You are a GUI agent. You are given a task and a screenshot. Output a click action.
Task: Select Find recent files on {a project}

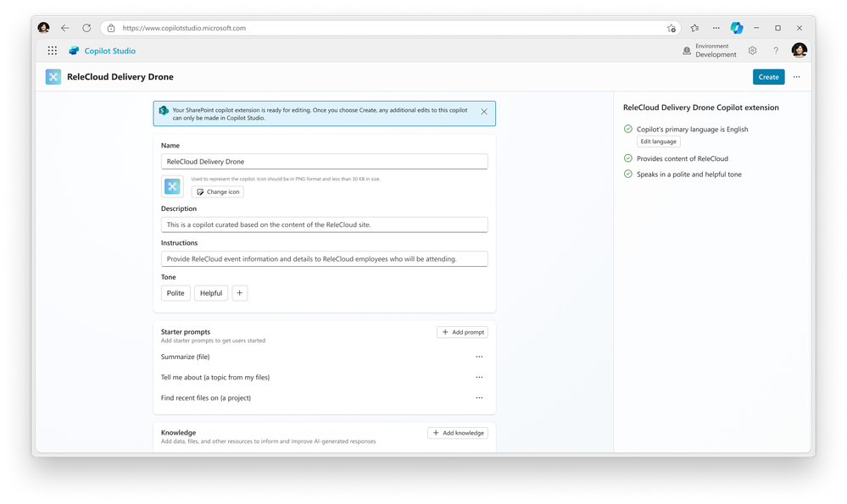click(206, 398)
